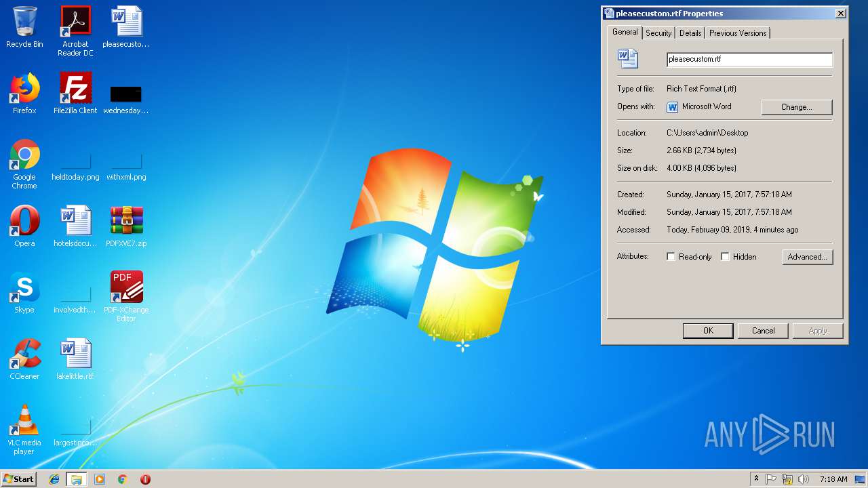
Task: Select the Google Chrome desktop shortcut
Action: [24, 164]
